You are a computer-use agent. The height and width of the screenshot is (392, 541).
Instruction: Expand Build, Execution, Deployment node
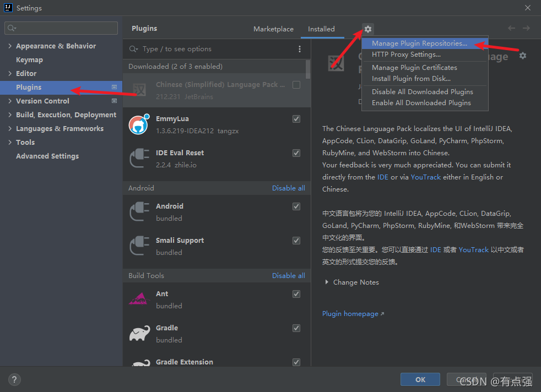click(10, 115)
